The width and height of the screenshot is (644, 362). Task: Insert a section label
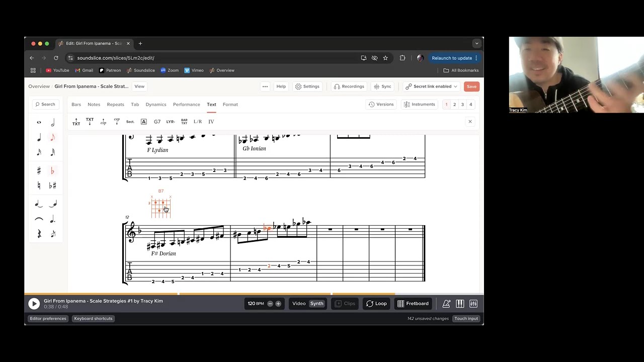tap(130, 122)
